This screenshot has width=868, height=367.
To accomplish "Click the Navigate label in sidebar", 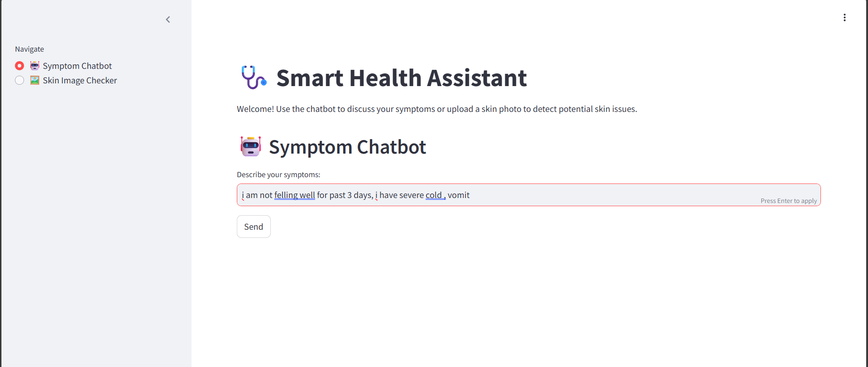I will (x=29, y=49).
